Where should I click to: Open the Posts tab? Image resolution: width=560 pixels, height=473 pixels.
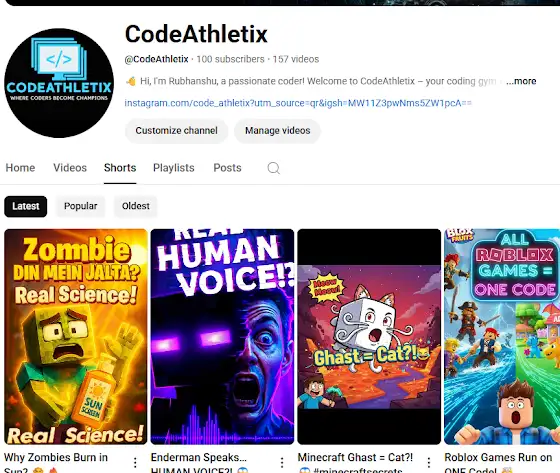coord(228,168)
